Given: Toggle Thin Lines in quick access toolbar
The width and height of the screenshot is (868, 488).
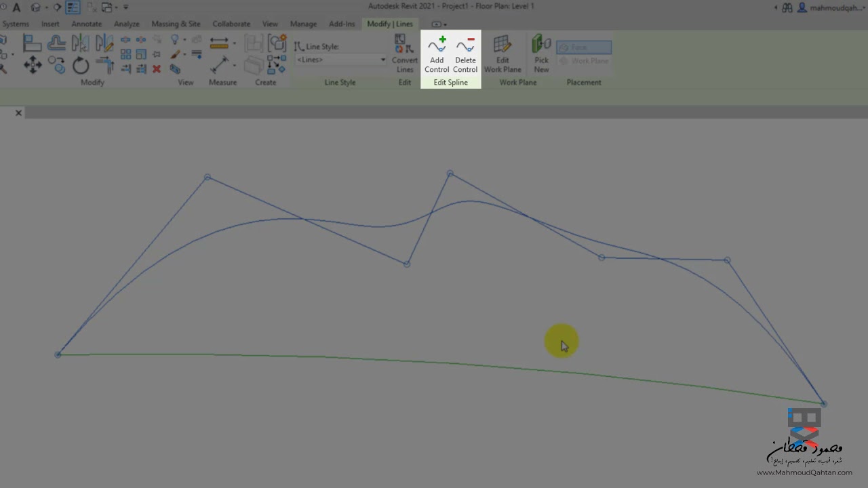Looking at the screenshot, I should coord(73,7).
